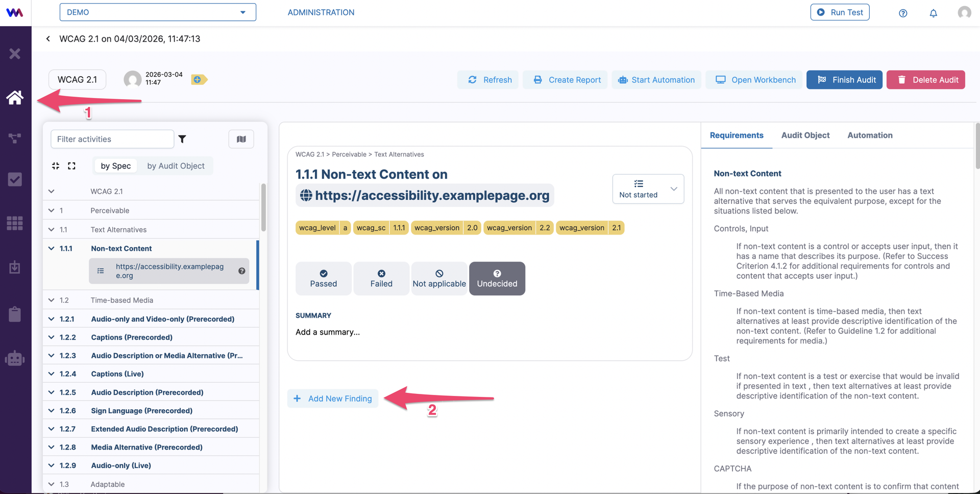Click Create Report
This screenshot has width=980, height=494.
[565, 80]
